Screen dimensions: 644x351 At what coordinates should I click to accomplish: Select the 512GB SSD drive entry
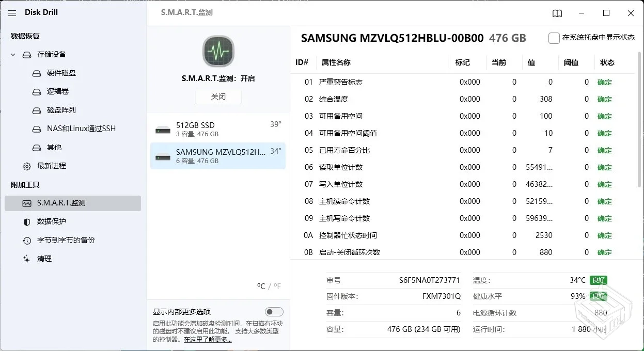click(x=218, y=129)
